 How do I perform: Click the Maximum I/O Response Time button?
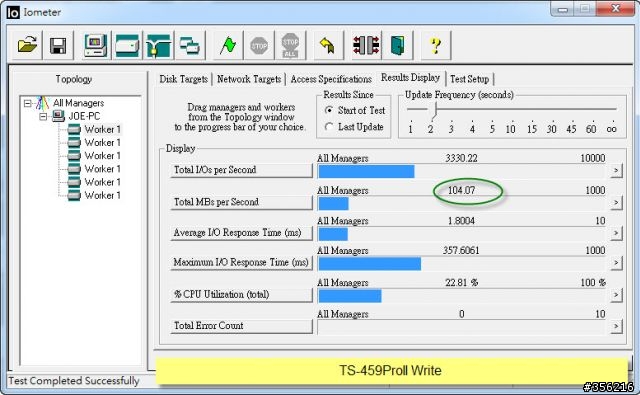[241, 262]
